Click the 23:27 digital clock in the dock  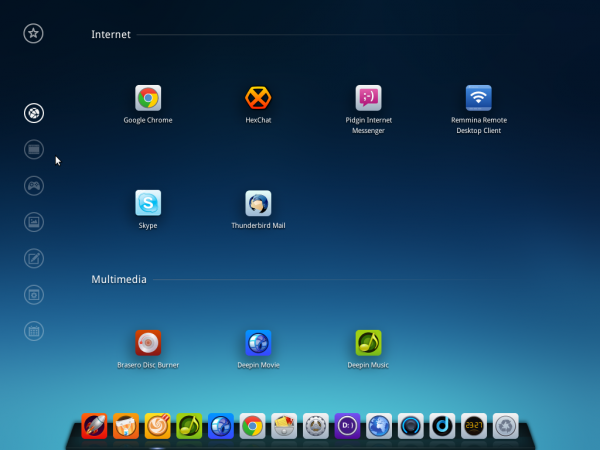click(474, 426)
